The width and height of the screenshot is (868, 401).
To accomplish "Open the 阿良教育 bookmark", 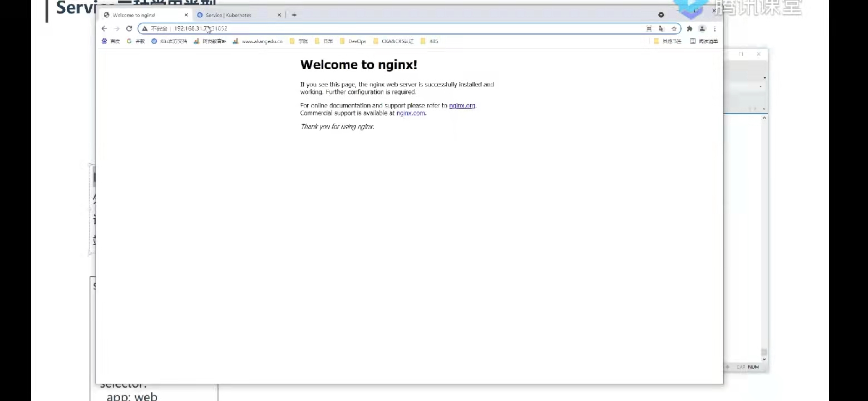I will point(210,41).
